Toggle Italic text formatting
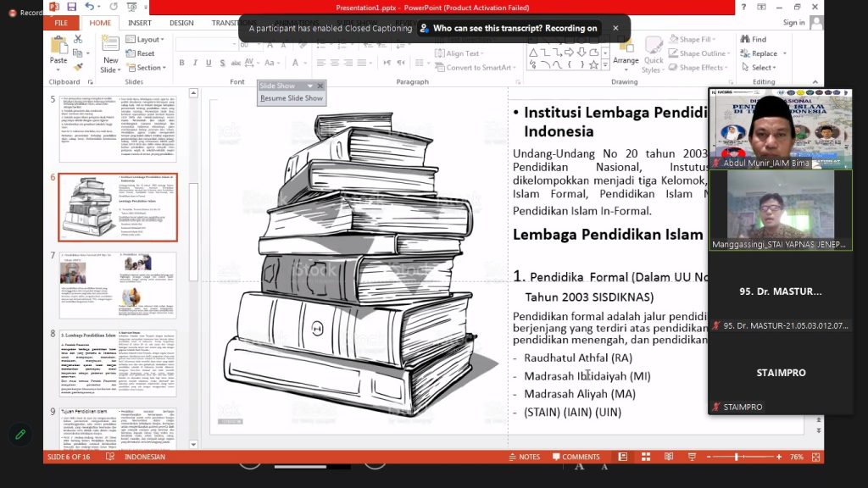This screenshot has width=868, height=488. (194, 63)
